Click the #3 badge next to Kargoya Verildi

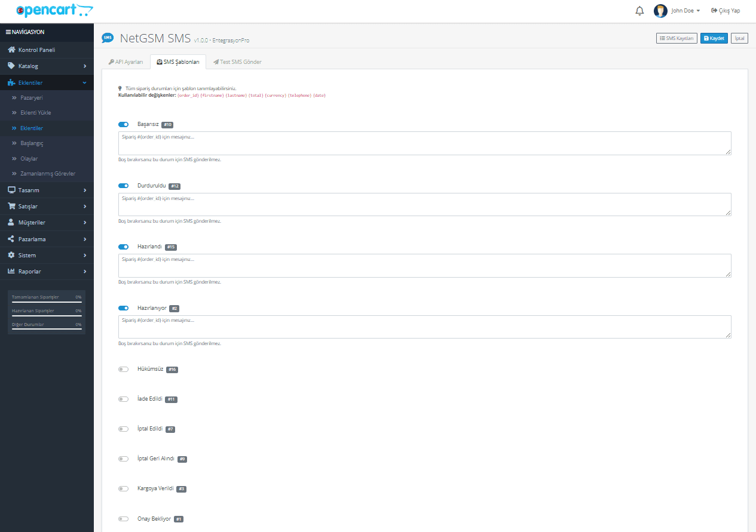point(182,489)
